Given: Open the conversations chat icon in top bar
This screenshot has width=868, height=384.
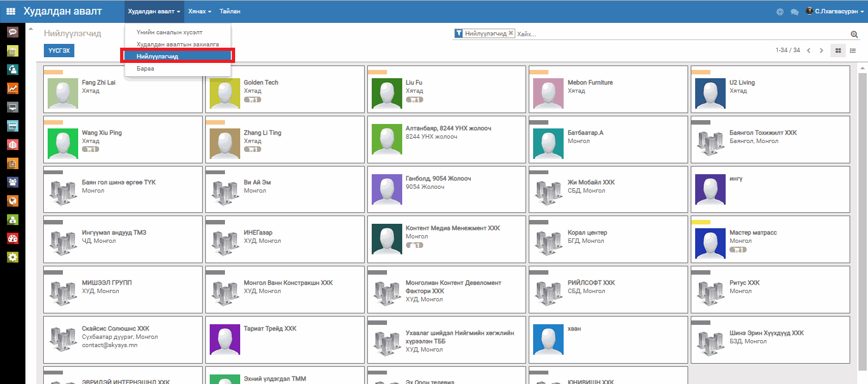Looking at the screenshot, I should tap(794, 12).
